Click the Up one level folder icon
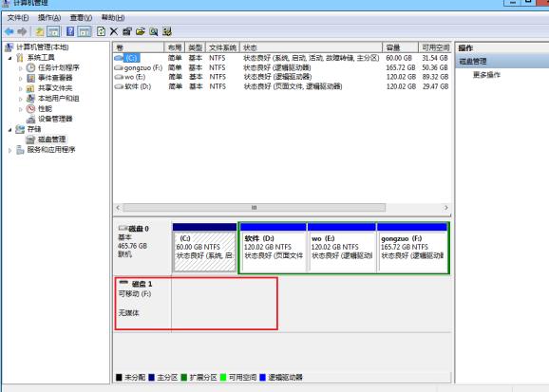This screenshot has height=392, width=549. [40, 32]
